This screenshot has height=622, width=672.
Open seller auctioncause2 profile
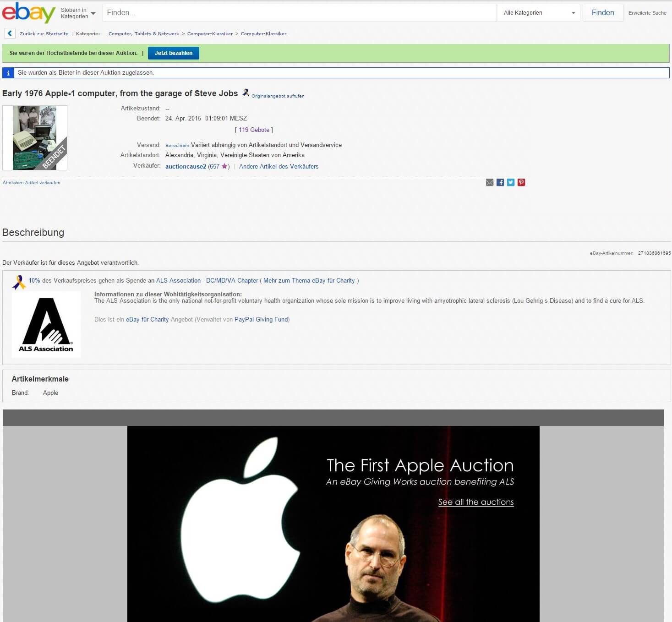coord(186,166)
